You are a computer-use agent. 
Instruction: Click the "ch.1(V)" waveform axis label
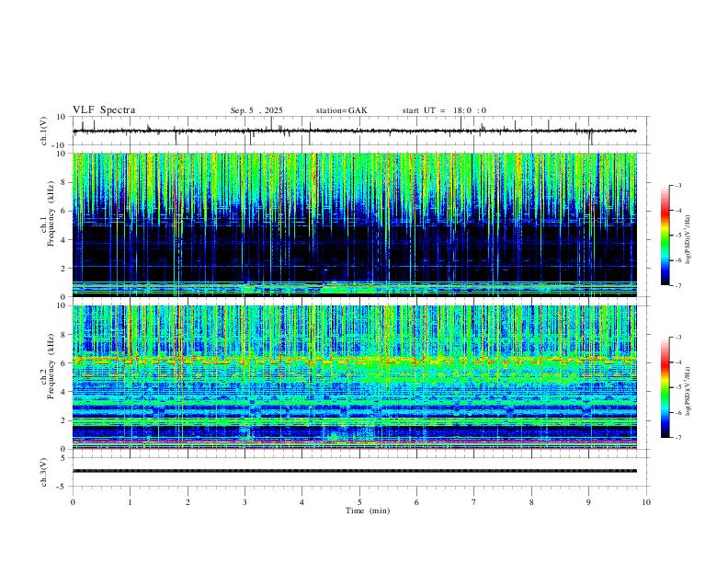(44, 132)
